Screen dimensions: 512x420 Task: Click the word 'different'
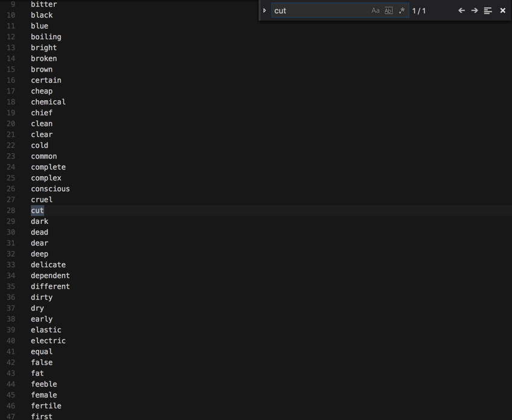(x=50, y=286)
